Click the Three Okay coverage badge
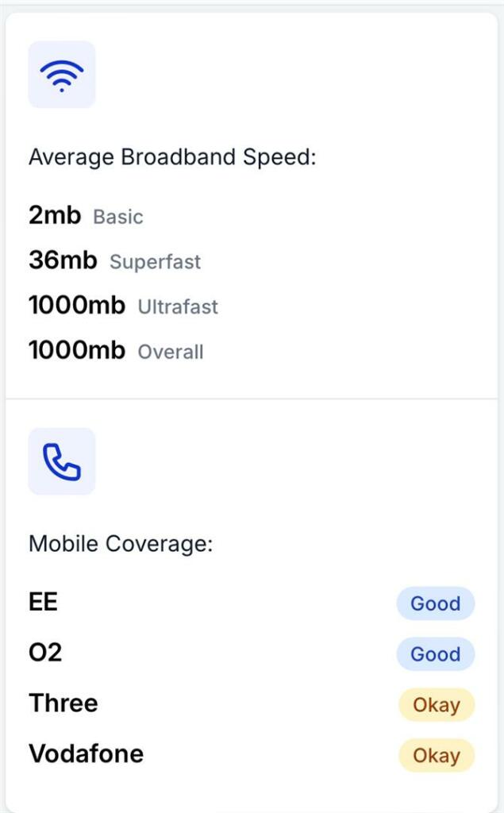 click(436, 705)
